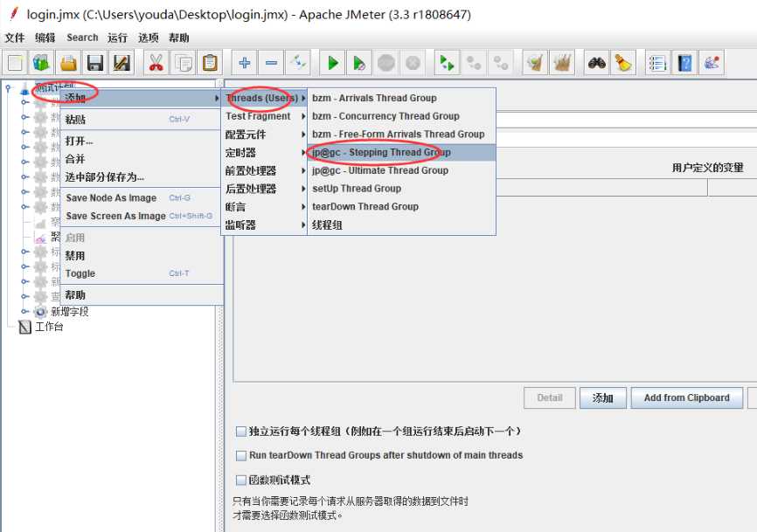Choose Save Node As Image
The height and width of the screenshot is (532, 757).
pos(141,197)
